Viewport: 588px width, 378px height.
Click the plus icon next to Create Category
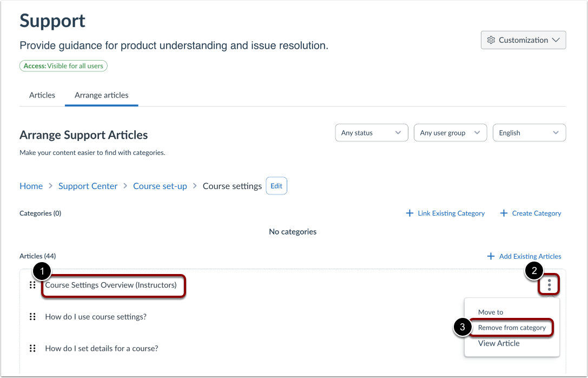click(x=503, y=213)
